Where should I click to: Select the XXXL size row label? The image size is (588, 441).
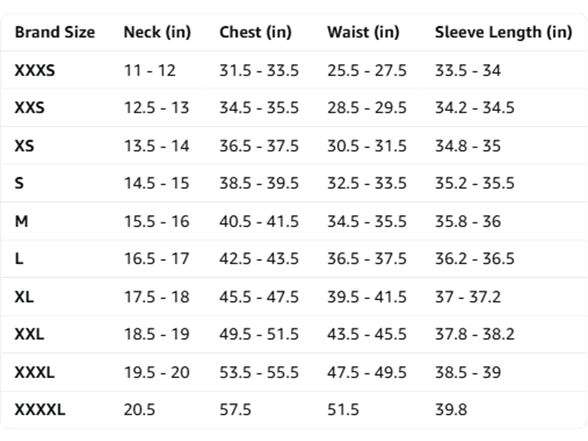pos(35,372)
